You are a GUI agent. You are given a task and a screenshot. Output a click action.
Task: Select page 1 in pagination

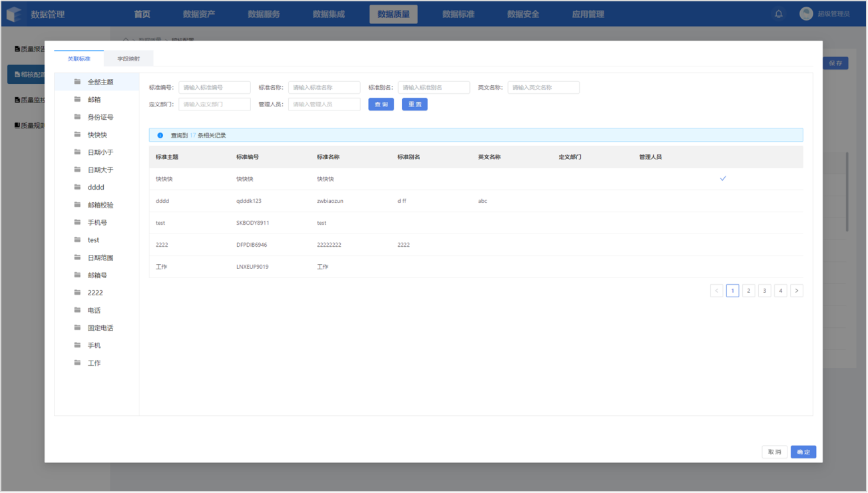(x=733, y=291)
